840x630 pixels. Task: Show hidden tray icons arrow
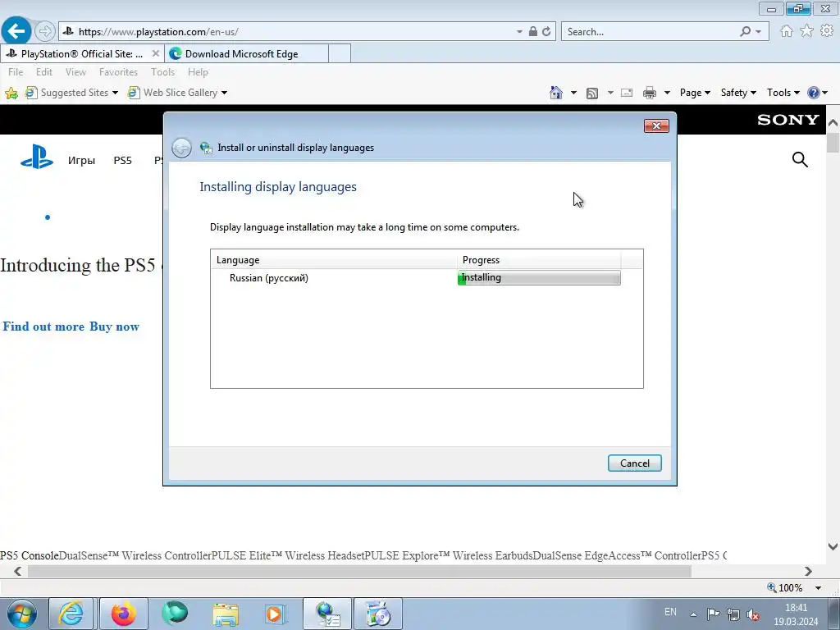(x=693, y=614)
